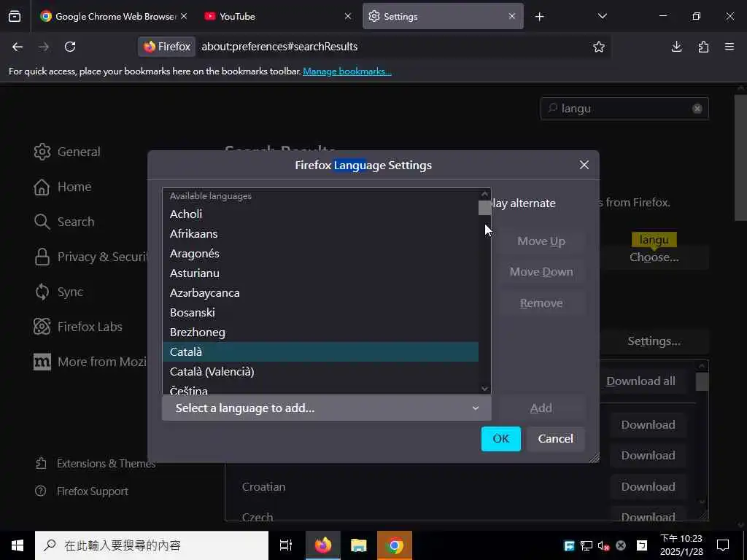Close the Settings tab
This screenshot has height=560, width=747.
click(x=511, y=16)
